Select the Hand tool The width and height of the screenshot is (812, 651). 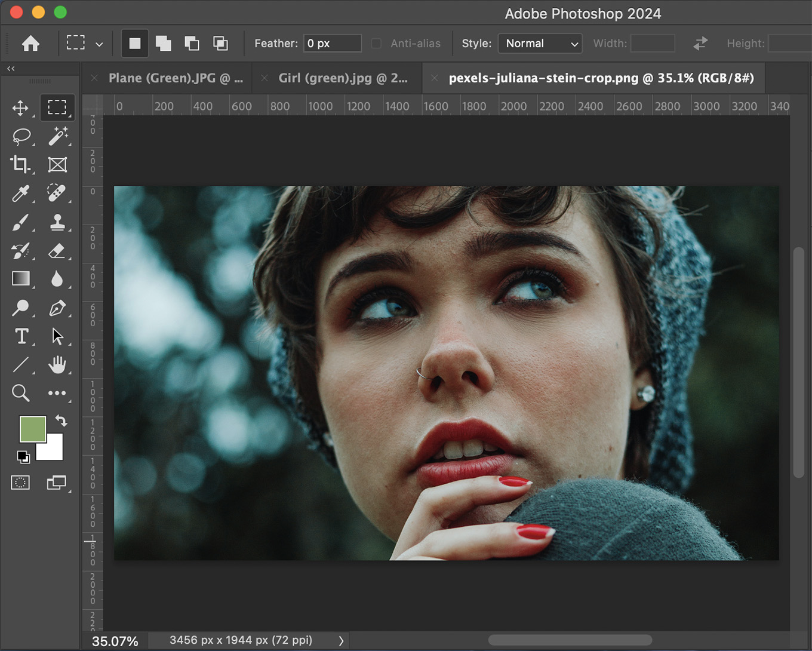click(57, 364)
